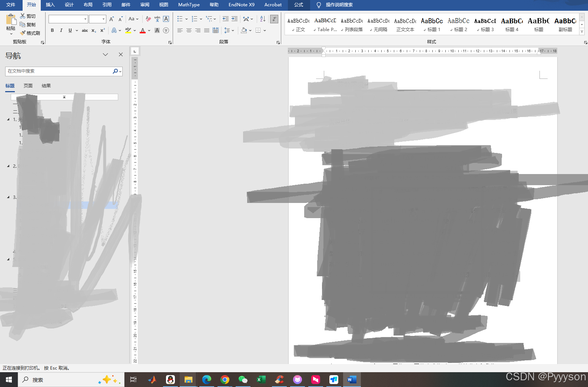Center align text
Image resolution: width=588 pixels, height=387 pixels.
pyautogui.click(x=189, y=30)
